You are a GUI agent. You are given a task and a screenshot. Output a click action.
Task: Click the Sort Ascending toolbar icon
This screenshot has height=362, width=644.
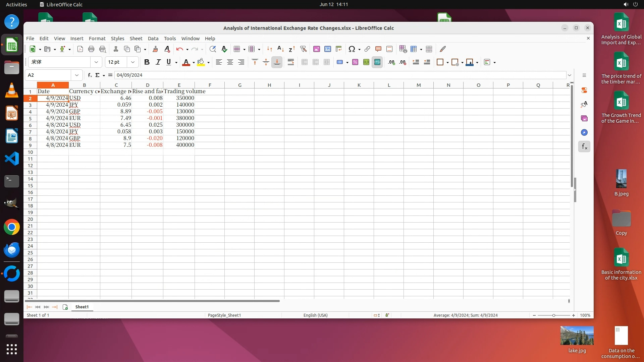click(280, 49)
